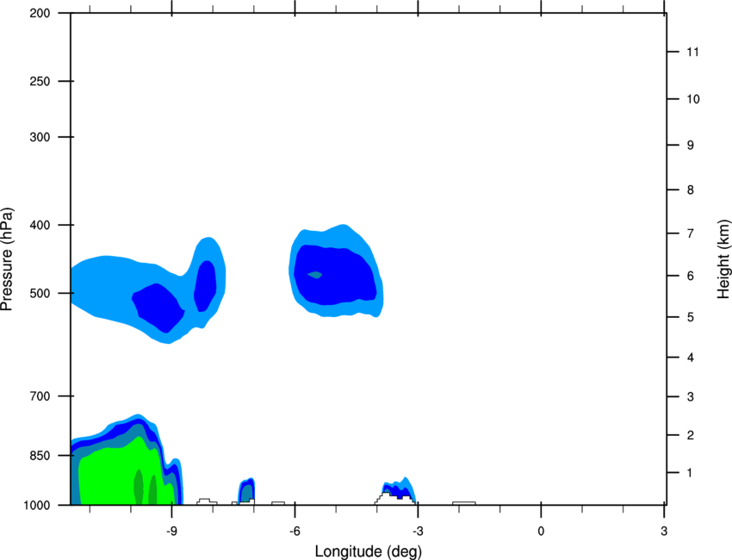Click the narrow dark blue oval near -8 longitude

(205, 286)
